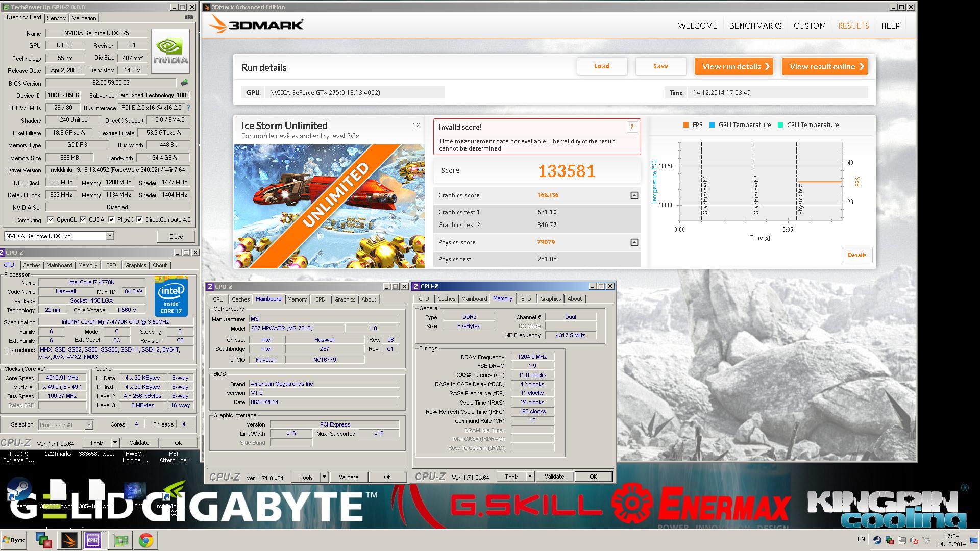Click OK in CPU-Z Mainboard window

point(387,477)
